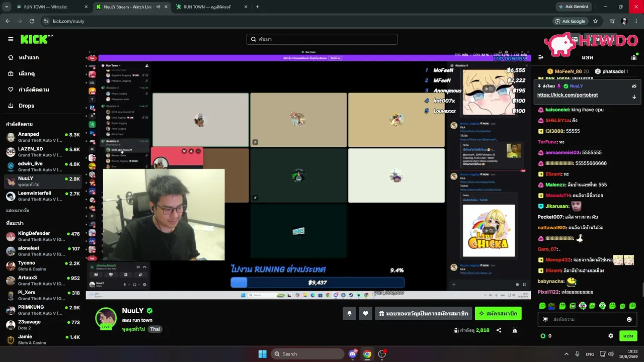
Task: Open Tyceno's recommended channel
Action: coord(43,265)
